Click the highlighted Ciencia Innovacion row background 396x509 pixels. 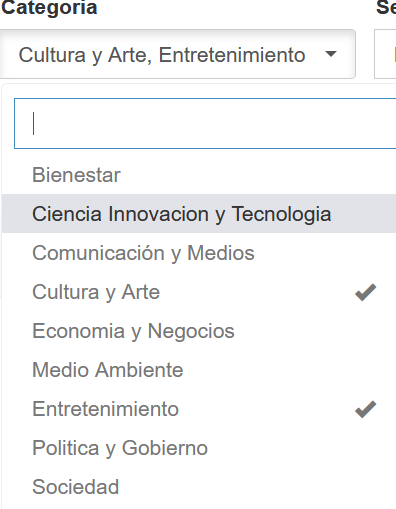tap(199, 214)
